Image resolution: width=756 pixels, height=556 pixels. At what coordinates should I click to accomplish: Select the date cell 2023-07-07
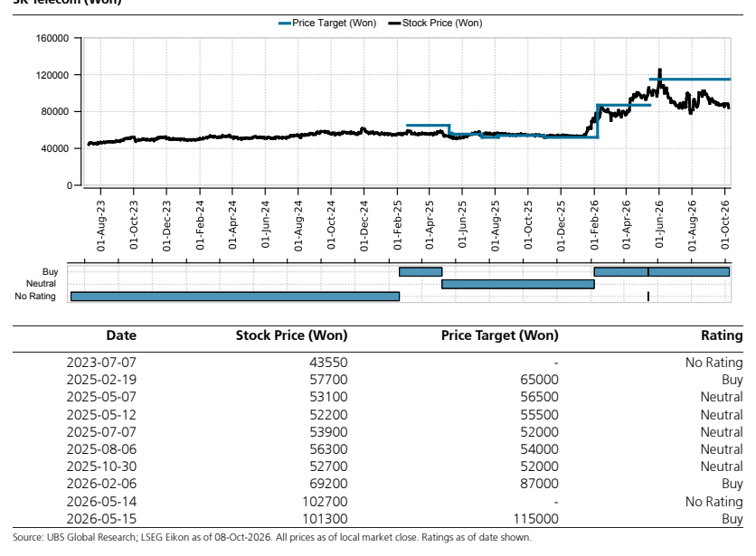coord(101,363)
